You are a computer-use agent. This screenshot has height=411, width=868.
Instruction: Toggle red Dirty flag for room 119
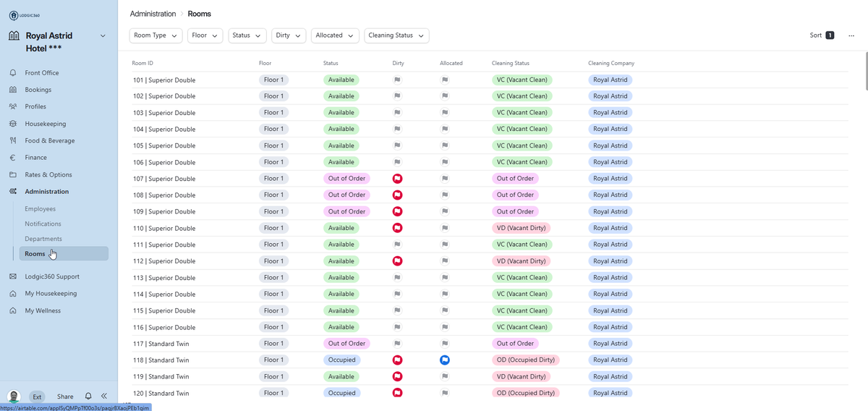point(397,376)
